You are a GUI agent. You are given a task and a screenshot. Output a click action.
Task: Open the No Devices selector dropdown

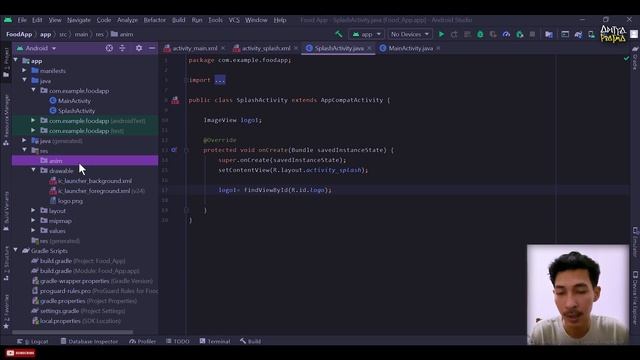click(410, 34)
